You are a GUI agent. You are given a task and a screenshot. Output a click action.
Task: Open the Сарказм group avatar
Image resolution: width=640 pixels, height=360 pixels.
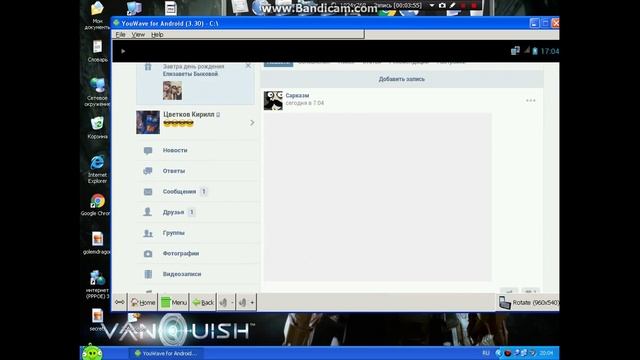[273, 100]
